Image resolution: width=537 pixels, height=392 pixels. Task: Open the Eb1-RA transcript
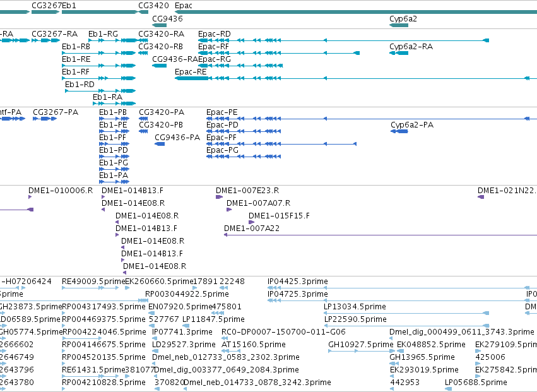tap(114, 104)
